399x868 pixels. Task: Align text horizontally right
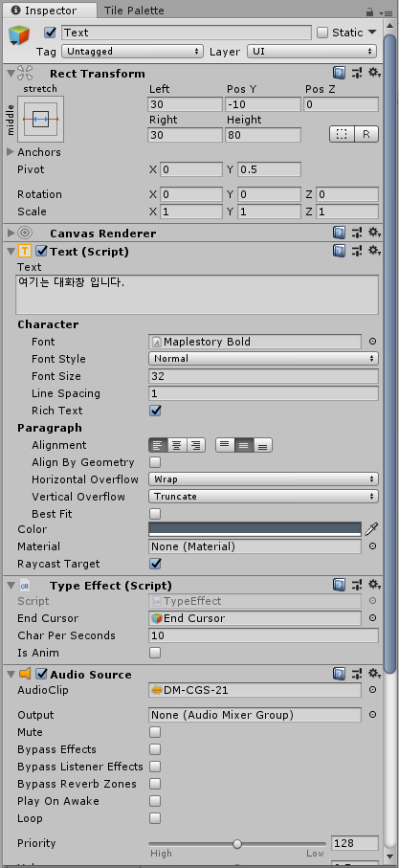[196, 445]
